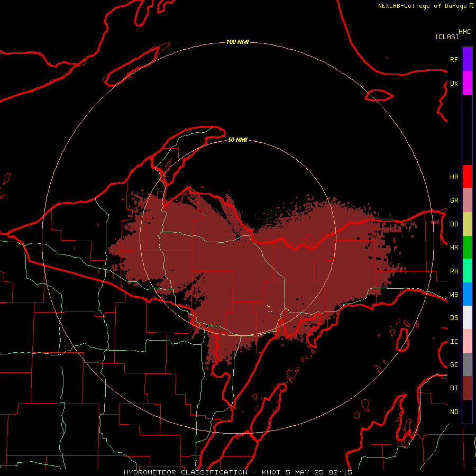Image resolution: width=476 pixels, height=476 pixels.
Task: Click the small yellow BD echo pixels
Action: pyautogui.click(x=269, y=308)
